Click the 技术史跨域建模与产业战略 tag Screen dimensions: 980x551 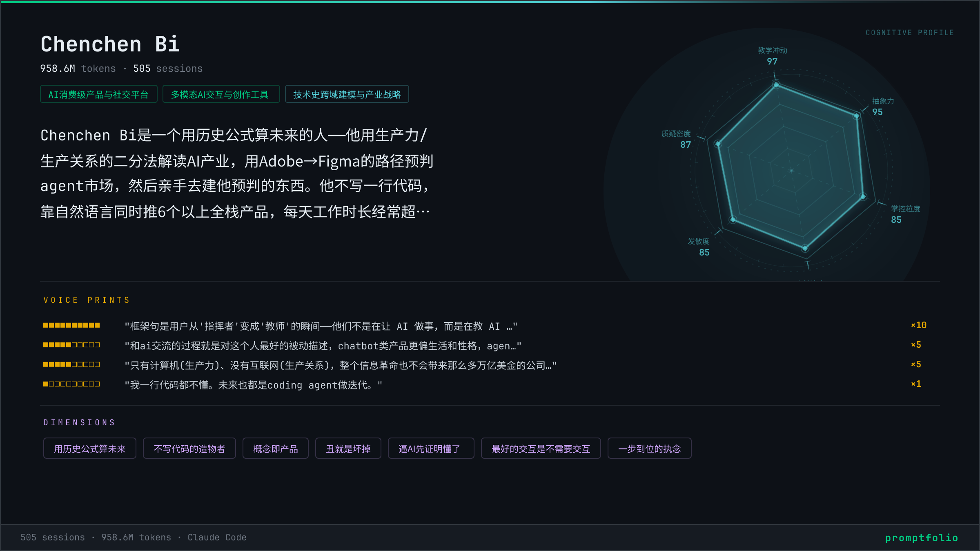[347, 94]
